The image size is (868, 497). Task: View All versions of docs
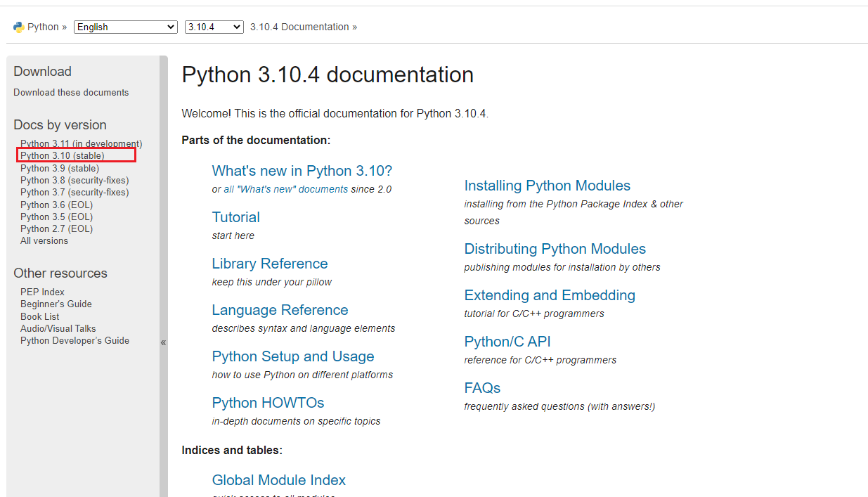point(44,241)
